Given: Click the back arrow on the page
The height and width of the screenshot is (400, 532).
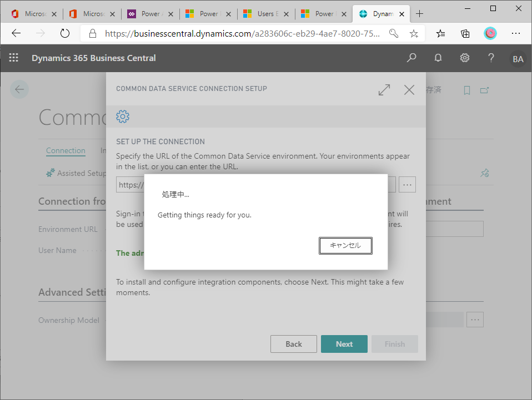Looking at the screenshot, I should [19, 89].
